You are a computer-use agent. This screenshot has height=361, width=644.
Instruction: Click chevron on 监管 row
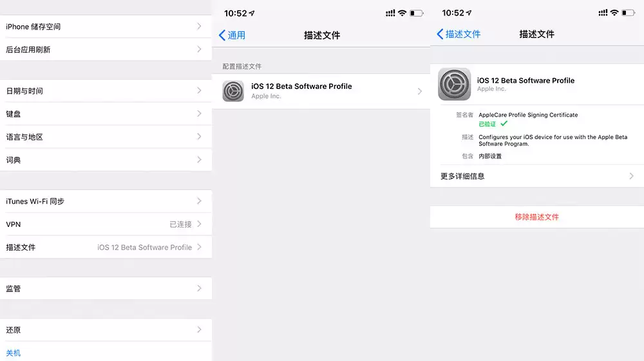click(x=199, y=288)
